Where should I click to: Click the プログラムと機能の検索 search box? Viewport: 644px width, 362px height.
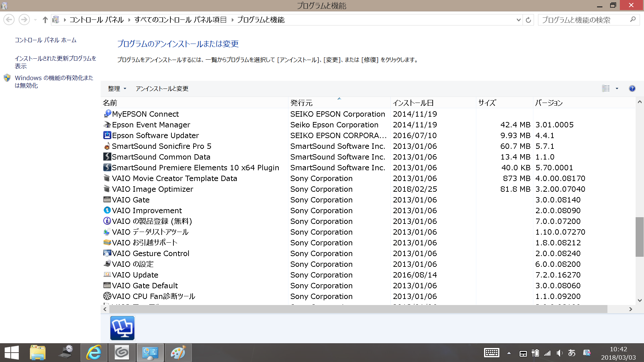point(584,20)
